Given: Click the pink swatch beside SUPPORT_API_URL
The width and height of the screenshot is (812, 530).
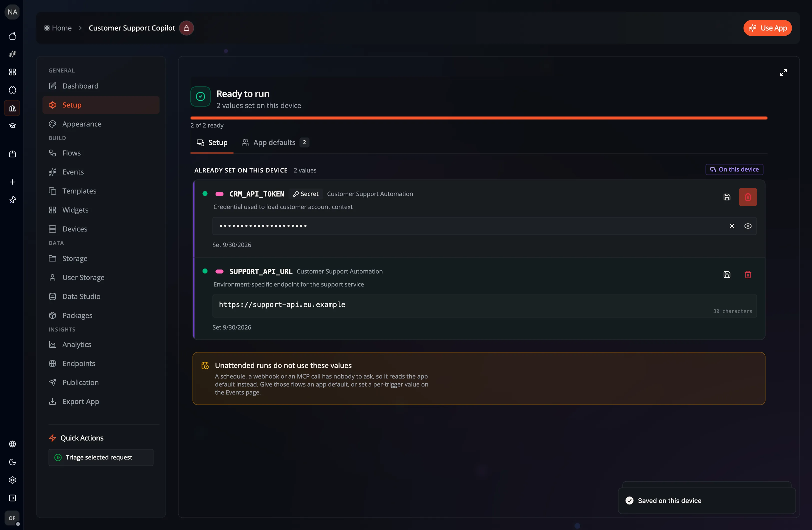Looking at the screenshot, I should click(219, 271).
